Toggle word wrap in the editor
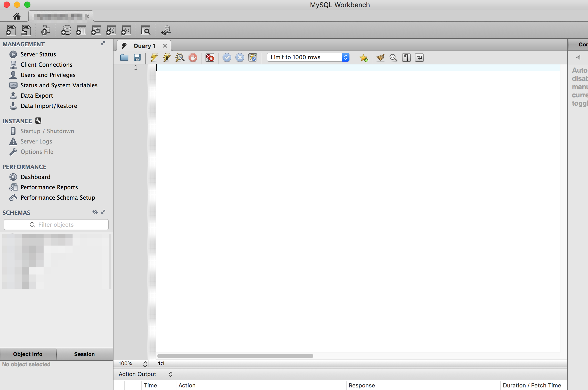 pyautogui.click(x=419, y=57)
